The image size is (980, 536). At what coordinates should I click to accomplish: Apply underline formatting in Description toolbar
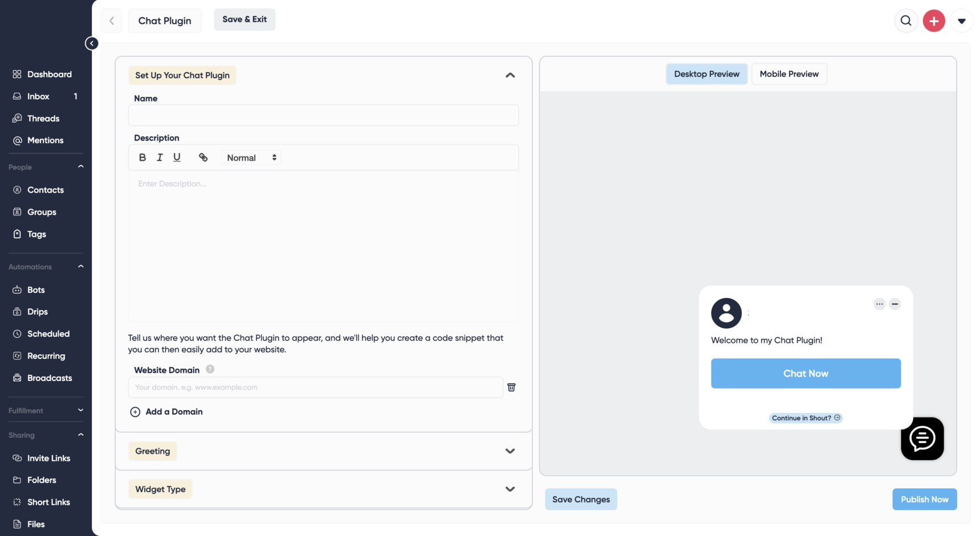point(177,158)
